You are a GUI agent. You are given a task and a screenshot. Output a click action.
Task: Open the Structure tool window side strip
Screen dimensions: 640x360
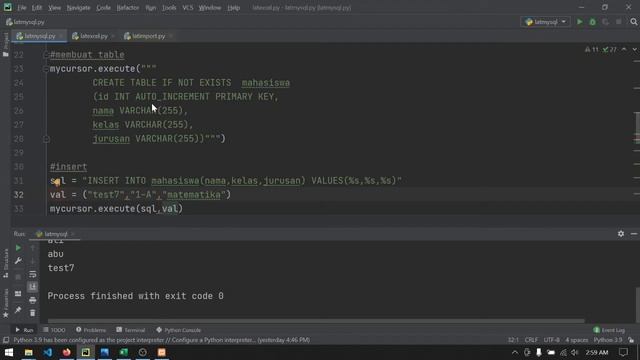(5, 263)
